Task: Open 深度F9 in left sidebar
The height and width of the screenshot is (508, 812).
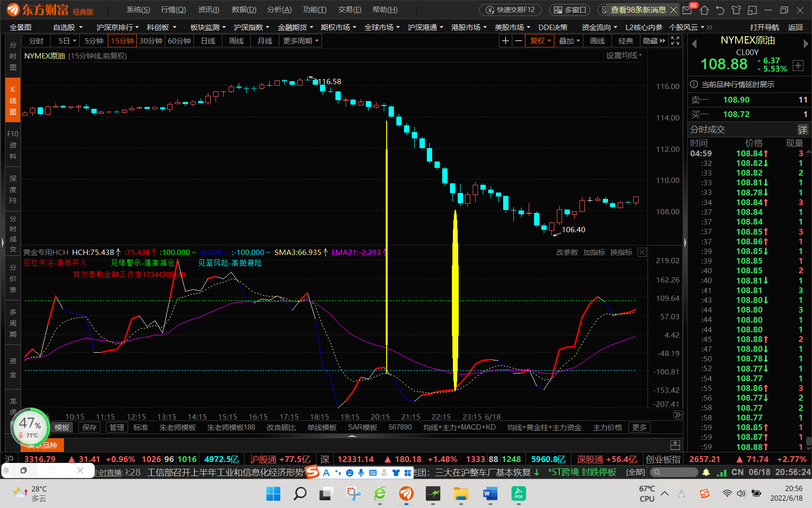Action: pyautogui.click(x=13, y=189)
